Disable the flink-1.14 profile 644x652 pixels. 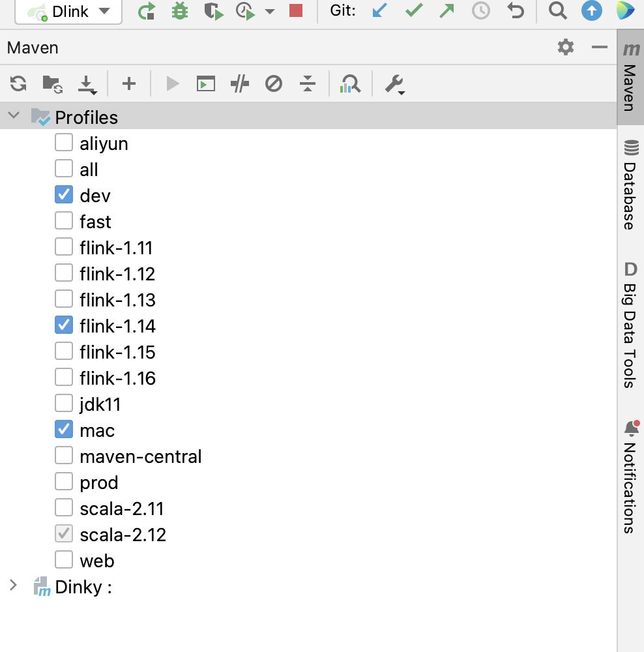(63, 325)
